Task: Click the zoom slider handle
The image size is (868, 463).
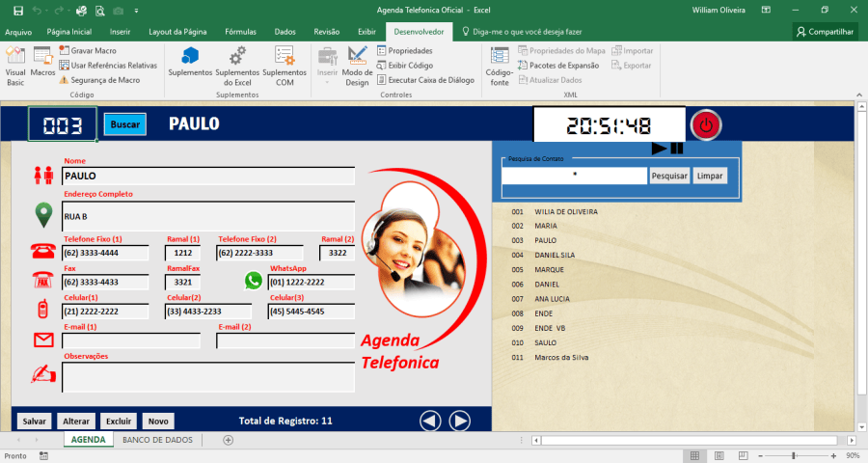Action: 794,456
